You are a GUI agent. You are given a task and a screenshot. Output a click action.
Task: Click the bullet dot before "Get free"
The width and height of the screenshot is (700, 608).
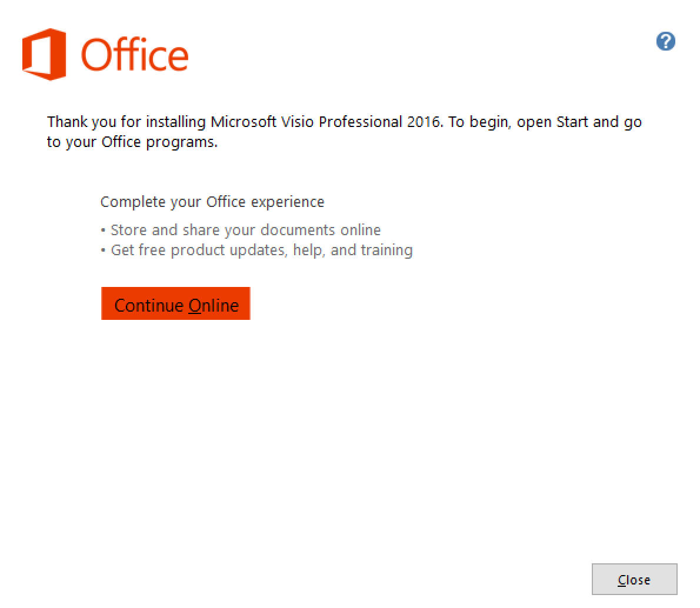coord(104,250)
